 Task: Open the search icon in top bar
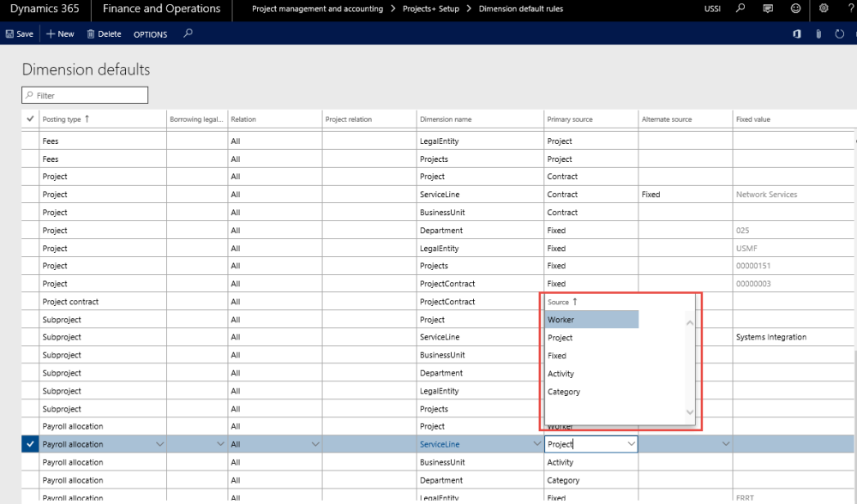(740, 9)
